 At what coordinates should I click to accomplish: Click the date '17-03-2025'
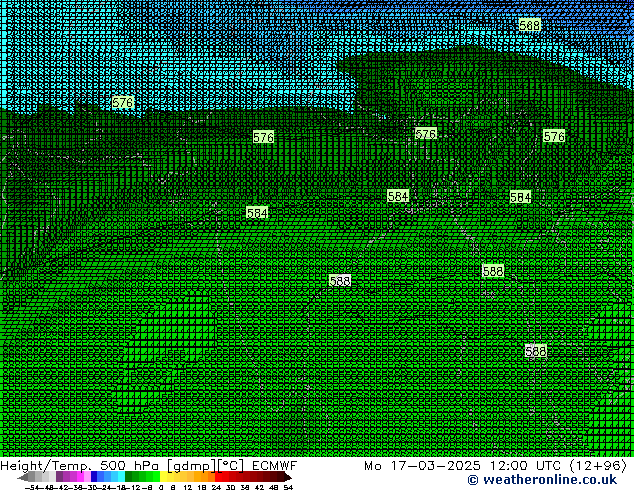pos(435,466)
